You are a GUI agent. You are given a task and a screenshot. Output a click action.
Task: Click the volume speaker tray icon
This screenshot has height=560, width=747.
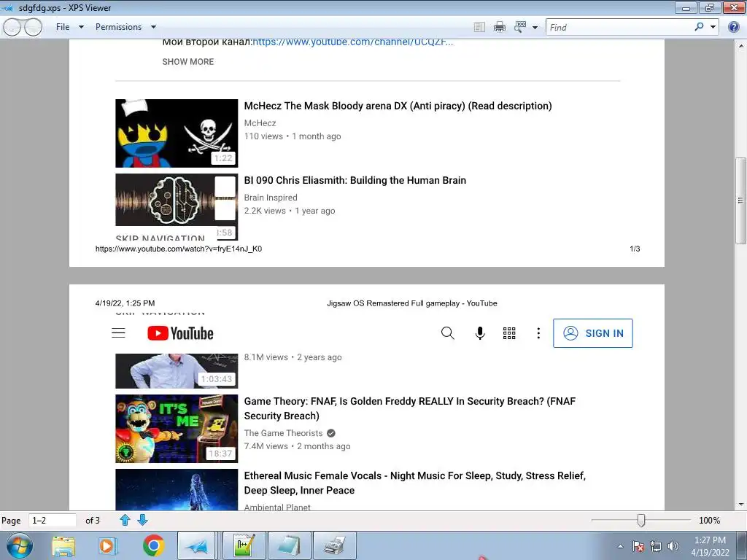click(x=673, y=546)
